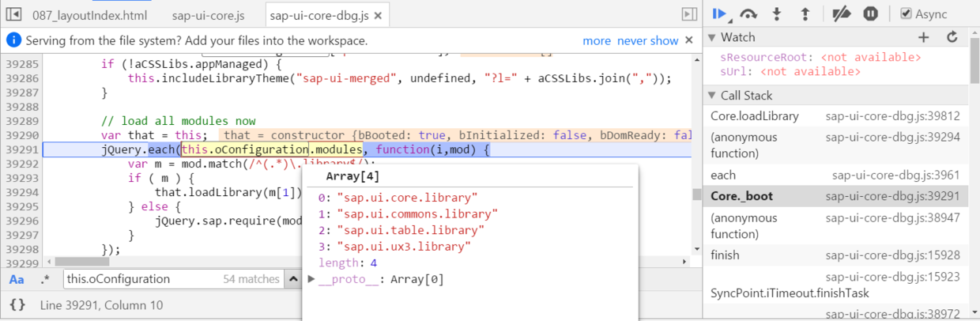Screen dimensions: 980x321
Task: Toggle the Async checkbox
Action: (906, 13)
